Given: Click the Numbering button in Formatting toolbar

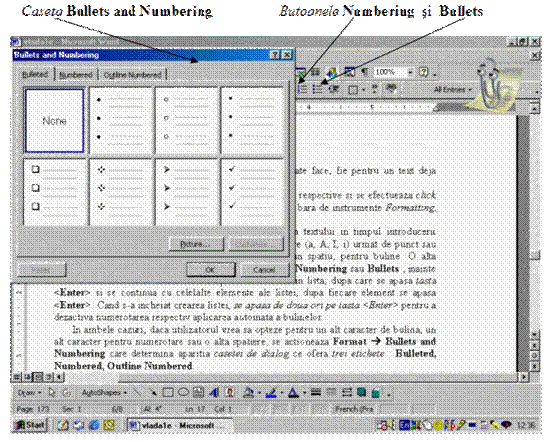Looking at the screenshot, I should [303, 90].
